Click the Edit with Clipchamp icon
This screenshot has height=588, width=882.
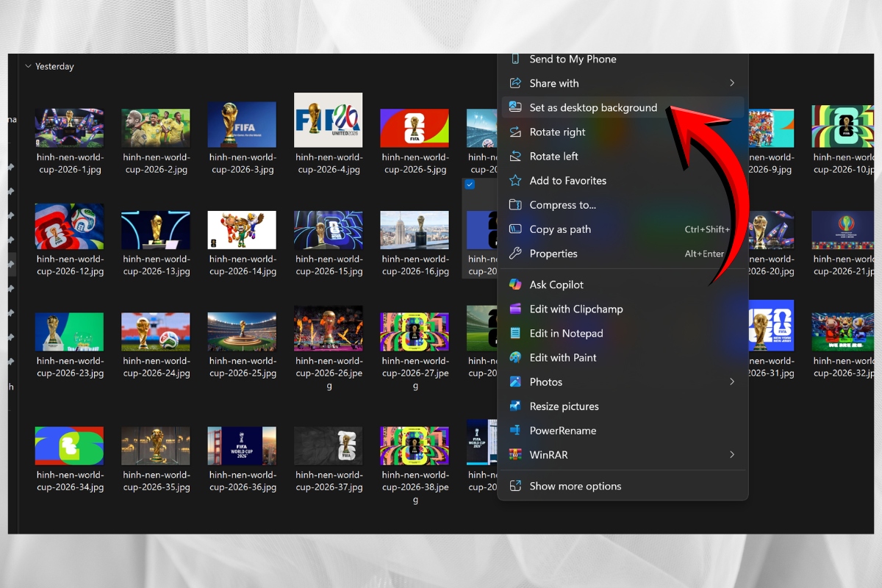[515, 309]
